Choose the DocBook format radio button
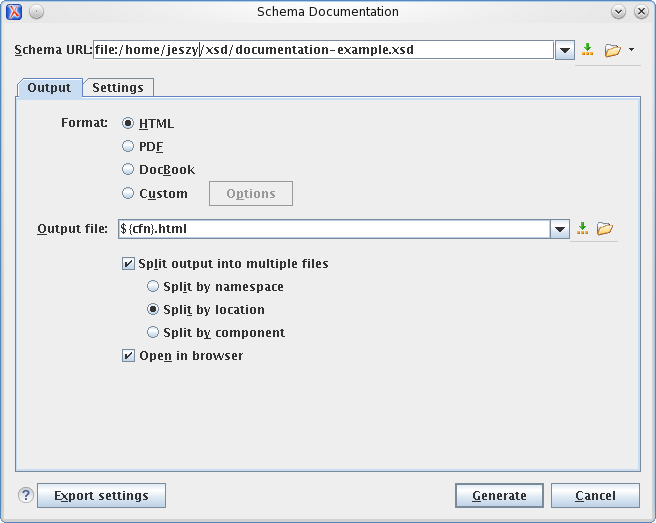 [x=128, y=170]
